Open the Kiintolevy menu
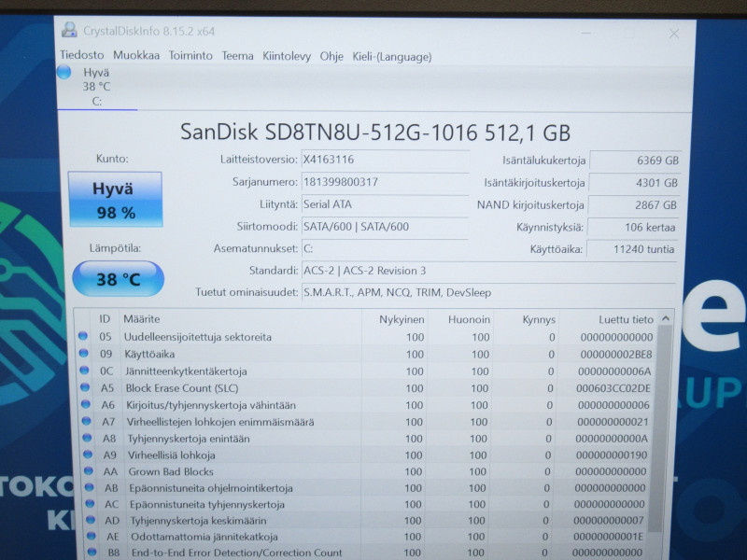747x560 pixels. coord(287,57)
